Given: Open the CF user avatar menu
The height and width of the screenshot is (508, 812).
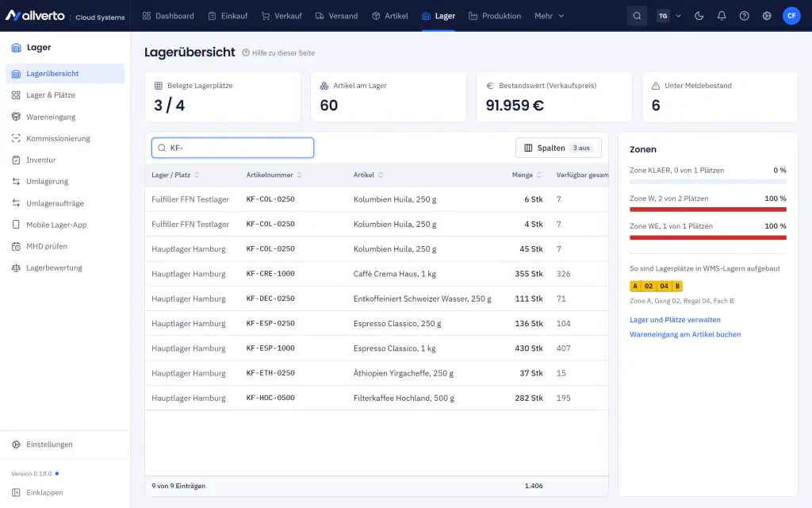Looking at the screenshot, I should tap(791, 16).
